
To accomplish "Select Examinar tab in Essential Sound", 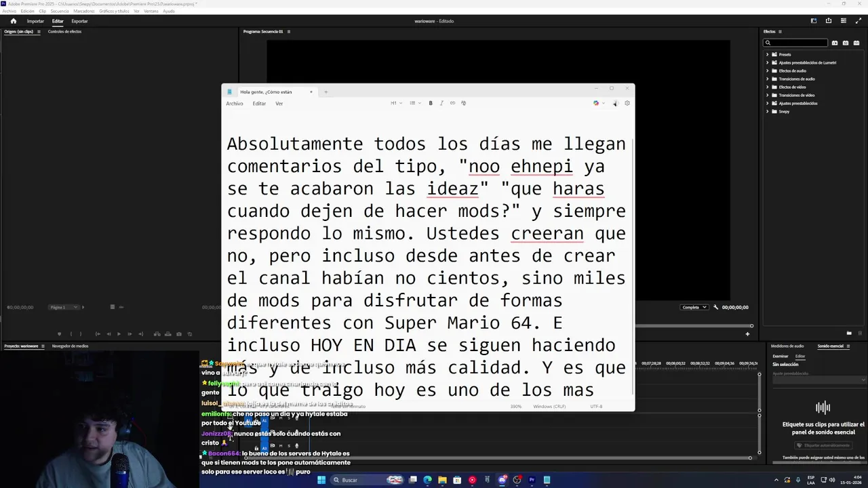I will click(781, 357).
